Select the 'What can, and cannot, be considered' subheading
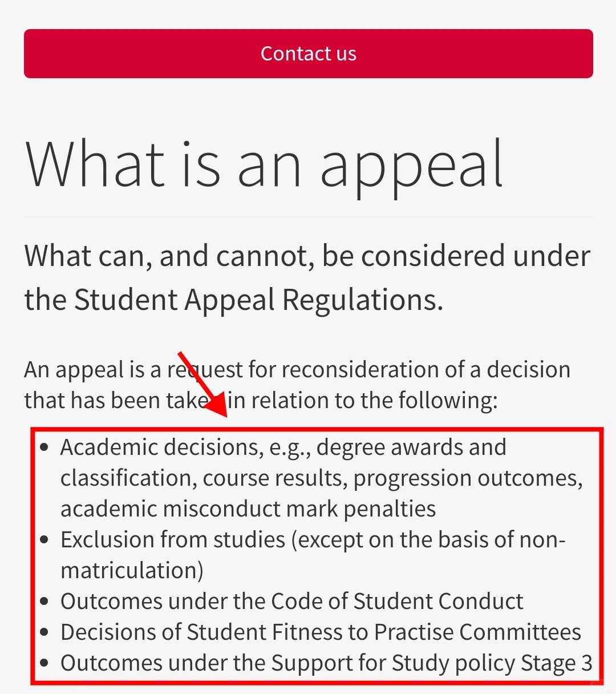This screenshot has width=616, height=694. coord(307,256)
